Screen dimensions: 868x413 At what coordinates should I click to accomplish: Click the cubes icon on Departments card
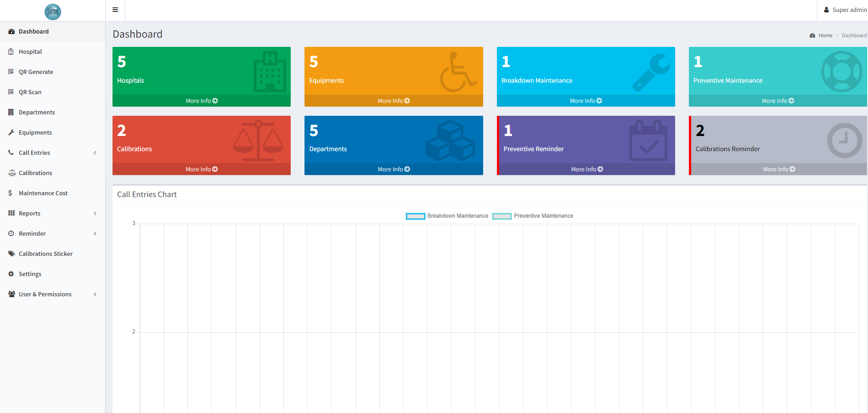pos(450,141)
